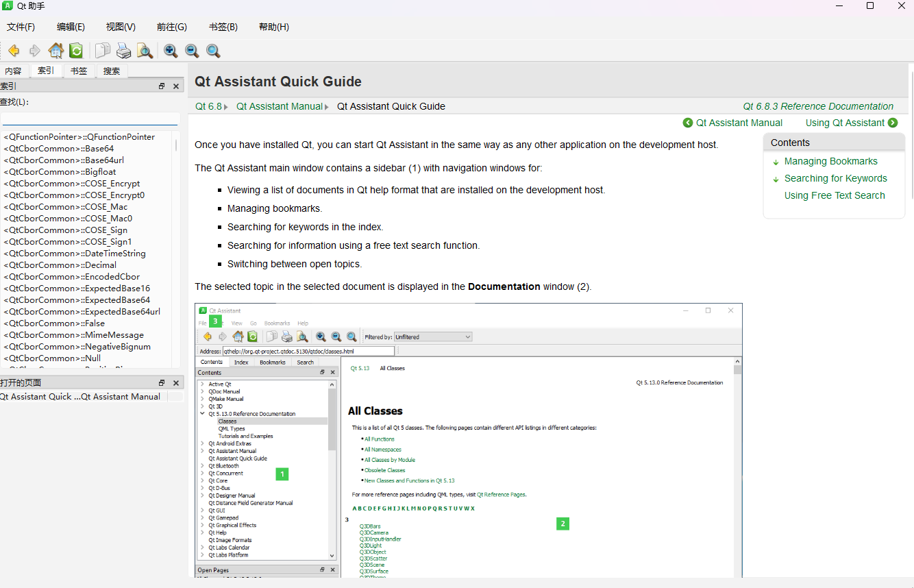This screenshot has width=914, height=588.
Task: Switch to the 搜索 tab
Action: [x=112, y=71]
